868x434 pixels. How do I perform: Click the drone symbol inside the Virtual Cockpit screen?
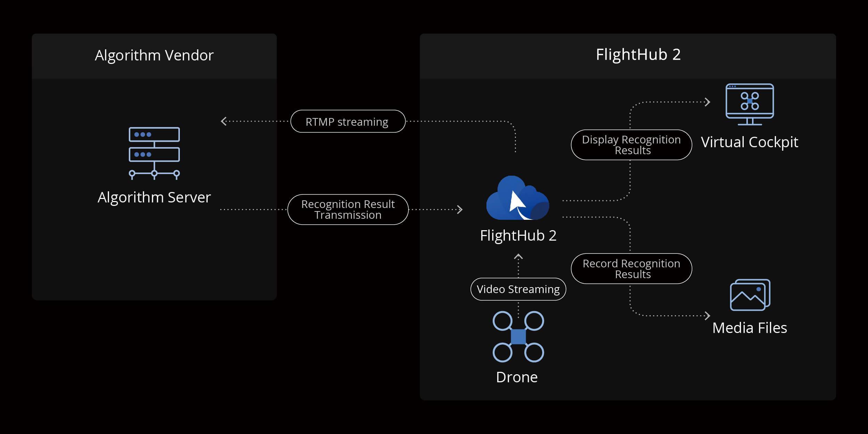click(750, 101)
